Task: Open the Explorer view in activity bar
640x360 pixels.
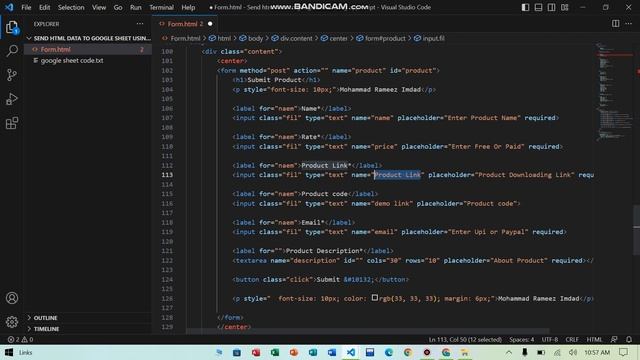Action: (12, 27)
